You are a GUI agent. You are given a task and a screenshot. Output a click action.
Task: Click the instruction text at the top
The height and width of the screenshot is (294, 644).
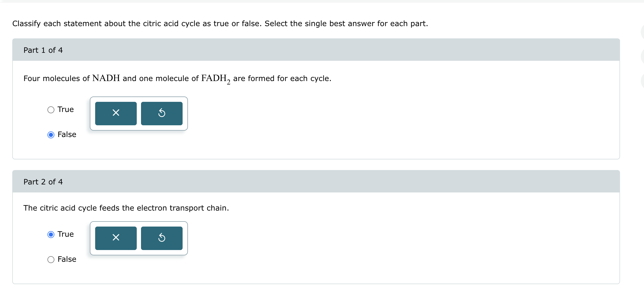coord(220,23)
